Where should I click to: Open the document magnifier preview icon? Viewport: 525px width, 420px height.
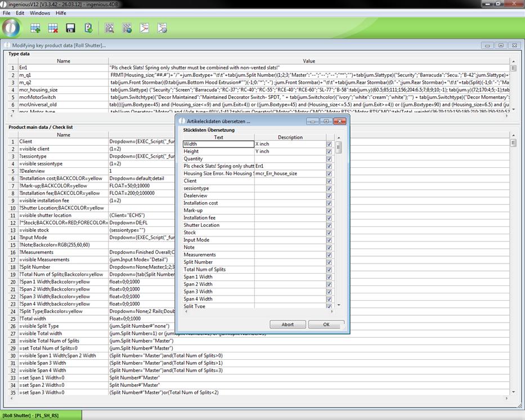tap(109, 28)
